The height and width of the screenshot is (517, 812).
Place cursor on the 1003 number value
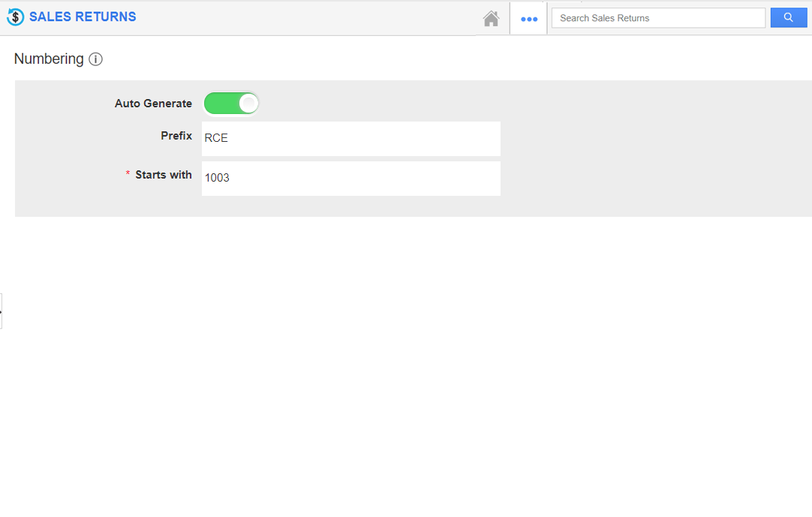pyautogui.click(x=217, y=179)
